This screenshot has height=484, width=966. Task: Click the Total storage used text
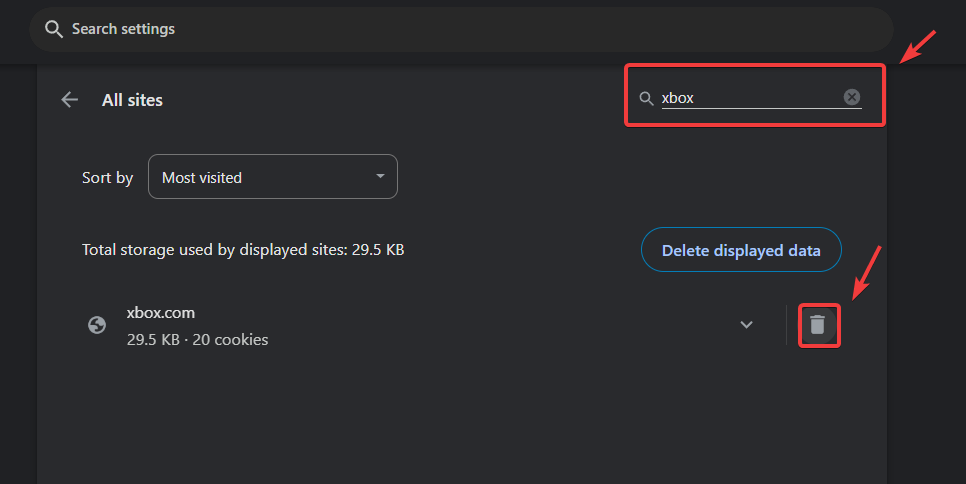click(243, 249)
